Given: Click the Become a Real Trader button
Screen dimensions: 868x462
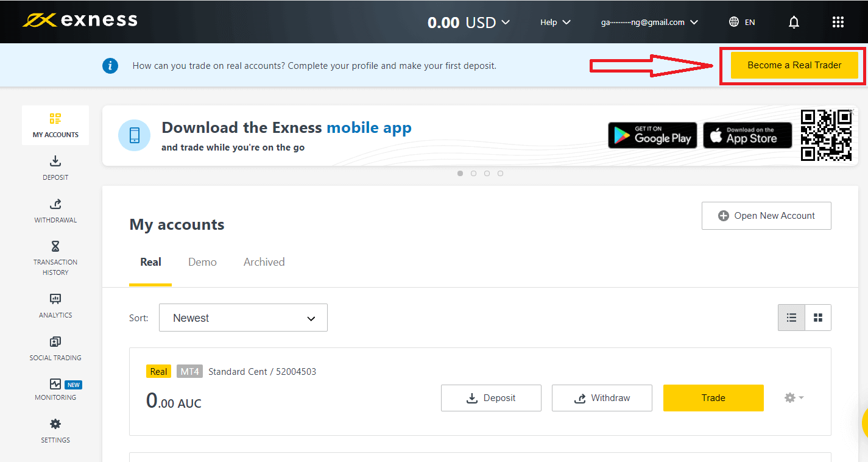Looking at the screenshot, I should tap(794, 65).
